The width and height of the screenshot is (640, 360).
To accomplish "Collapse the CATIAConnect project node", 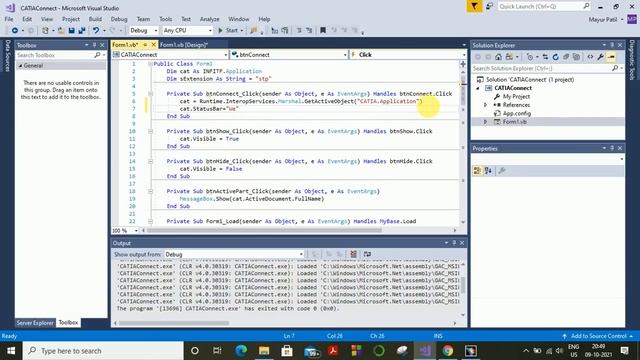I will click(478, 88).
